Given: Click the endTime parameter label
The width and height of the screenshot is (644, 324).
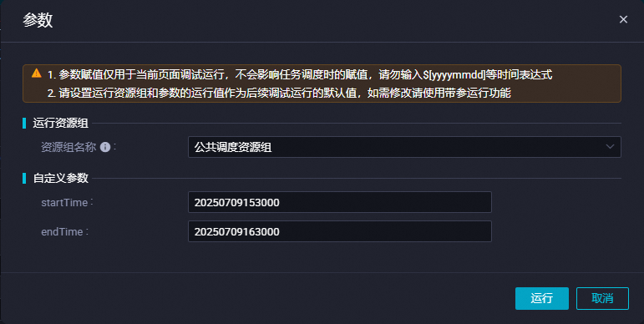Looking at the screenshot, I should pyautogui.click(x=62, y=231).
